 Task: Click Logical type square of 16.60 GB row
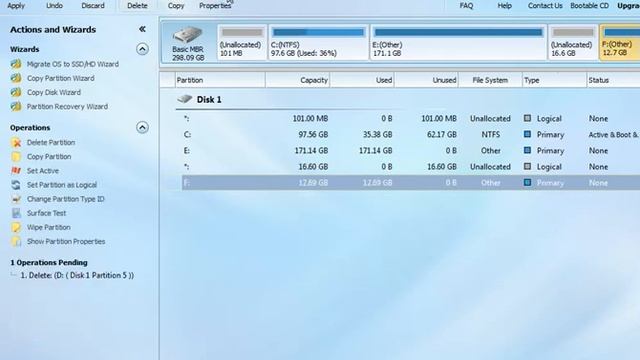point(527,166)
